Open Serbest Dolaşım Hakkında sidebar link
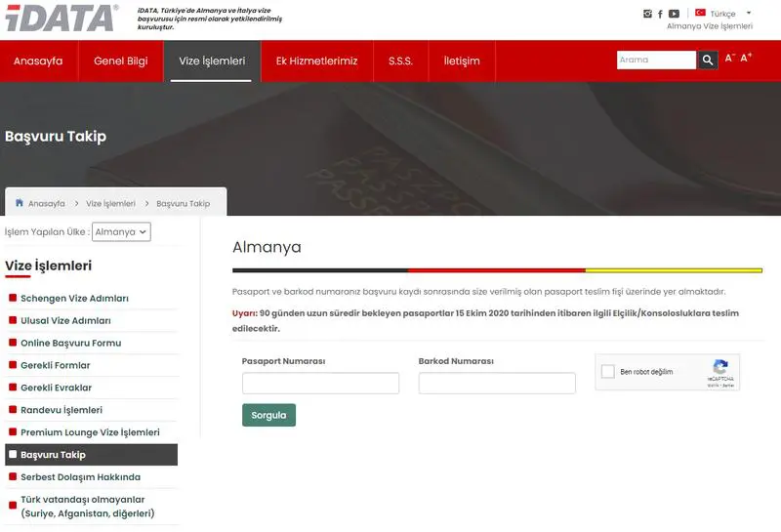781x532 pixels. tap(81, 477)
